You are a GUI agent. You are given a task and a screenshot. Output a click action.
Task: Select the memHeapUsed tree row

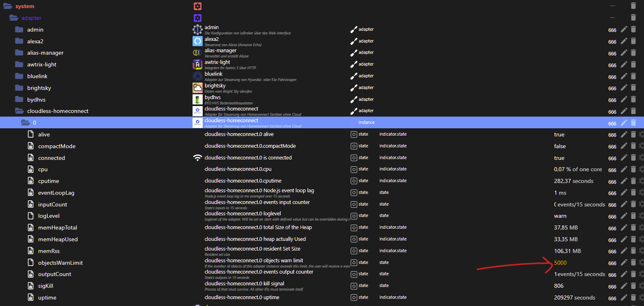pos(58,239)
